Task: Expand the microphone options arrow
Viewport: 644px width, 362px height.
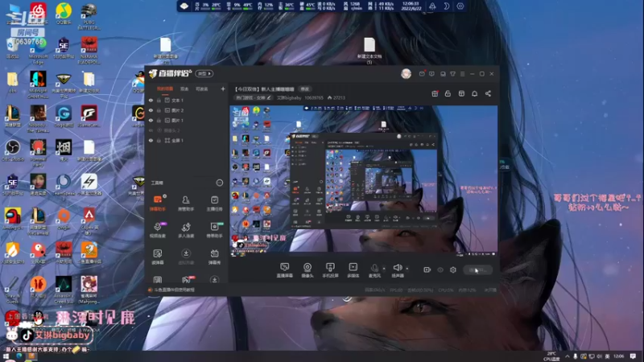Action: [384, 269]
